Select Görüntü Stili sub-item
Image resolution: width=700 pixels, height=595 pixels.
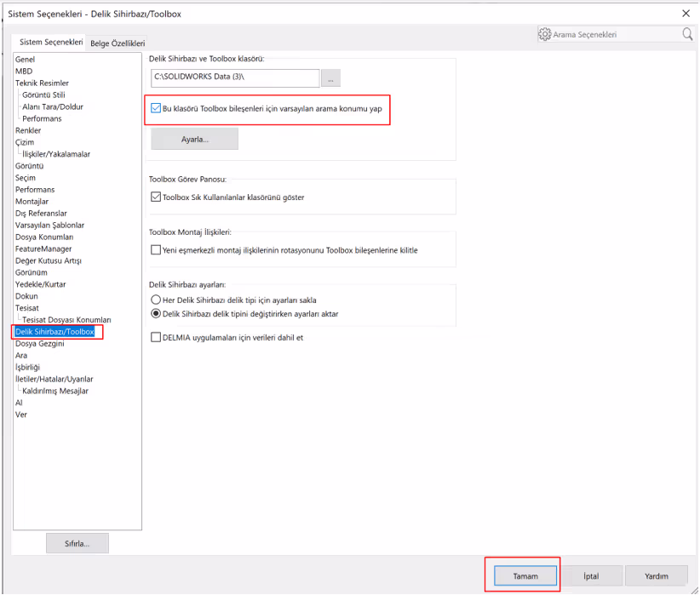[43, 94]
